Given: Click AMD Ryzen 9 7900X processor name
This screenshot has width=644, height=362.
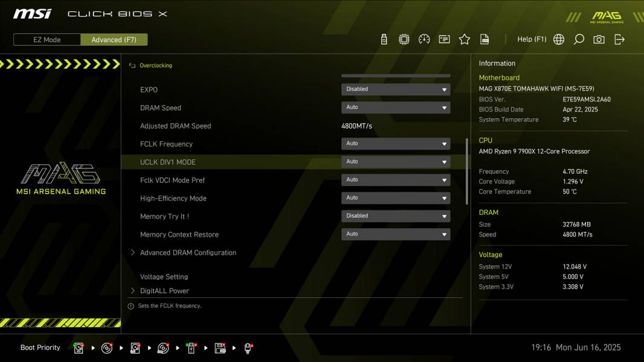Looking at the screenshot, I should (534, 151).
